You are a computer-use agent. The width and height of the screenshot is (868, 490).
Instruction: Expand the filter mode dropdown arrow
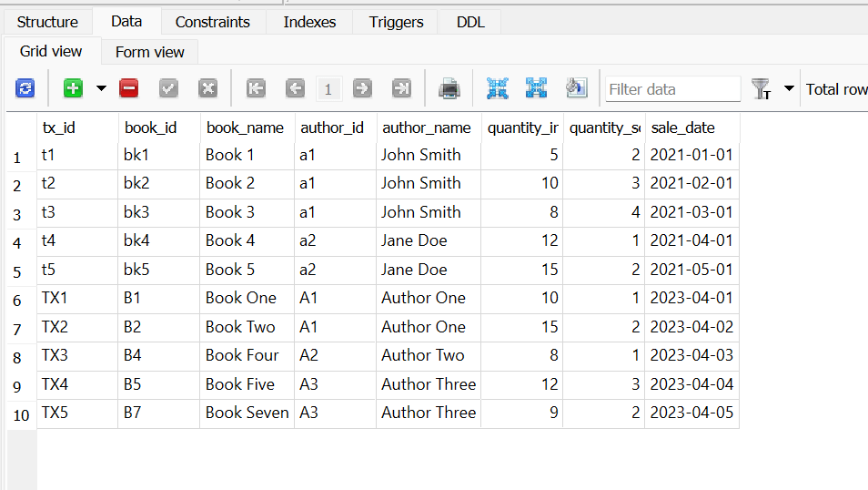789,88
